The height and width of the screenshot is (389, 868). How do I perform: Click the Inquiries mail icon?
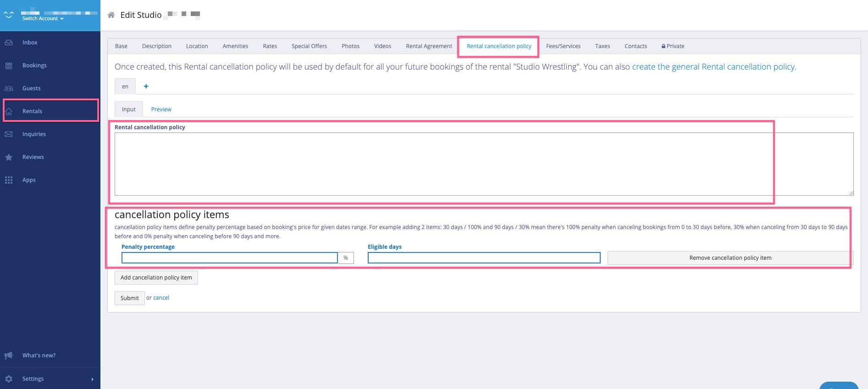[9, 134]
